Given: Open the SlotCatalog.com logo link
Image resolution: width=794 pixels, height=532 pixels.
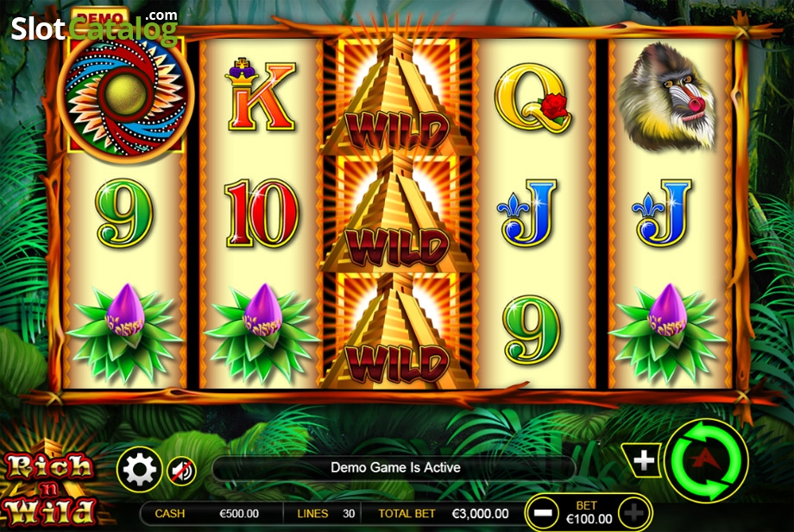Looking at the screenshot, I should (x=95, y=27).
